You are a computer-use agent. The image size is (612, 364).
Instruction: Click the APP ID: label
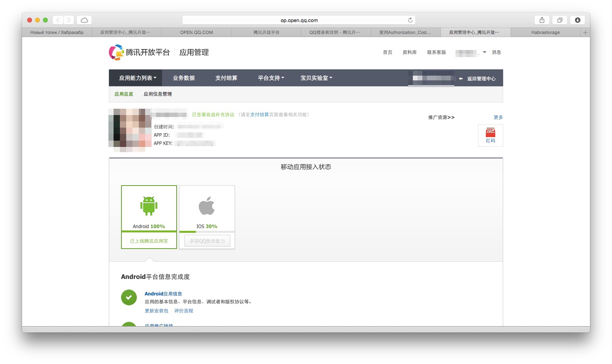pos(162,135)
